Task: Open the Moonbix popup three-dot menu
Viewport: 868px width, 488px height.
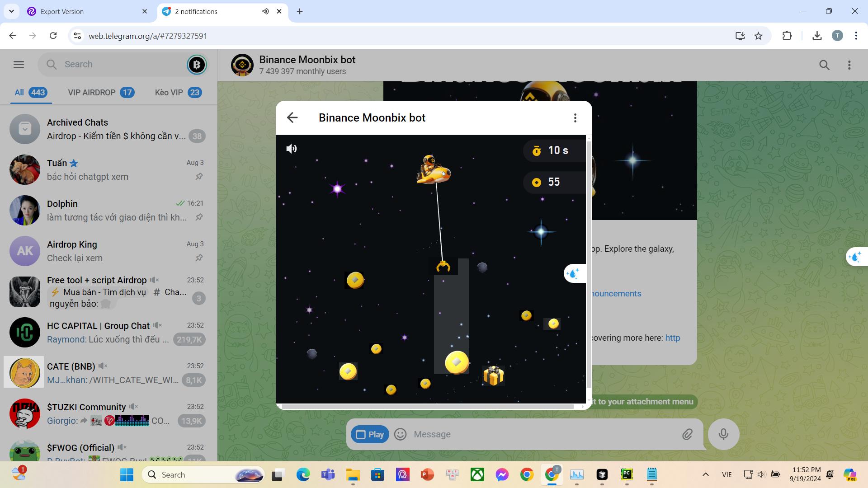Action: point(575,118)
